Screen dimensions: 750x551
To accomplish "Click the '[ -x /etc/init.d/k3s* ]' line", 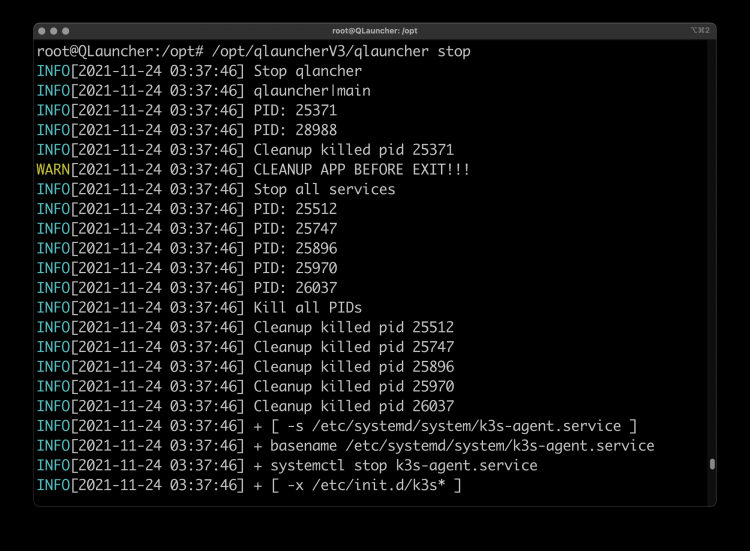I will (x=357, y=485).
